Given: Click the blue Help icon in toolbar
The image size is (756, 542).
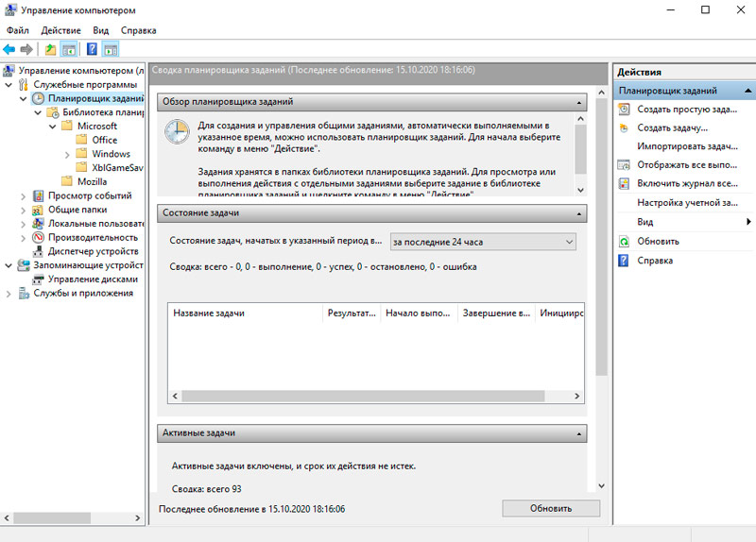Looking at the screenshot, I should tap(92, 49).
